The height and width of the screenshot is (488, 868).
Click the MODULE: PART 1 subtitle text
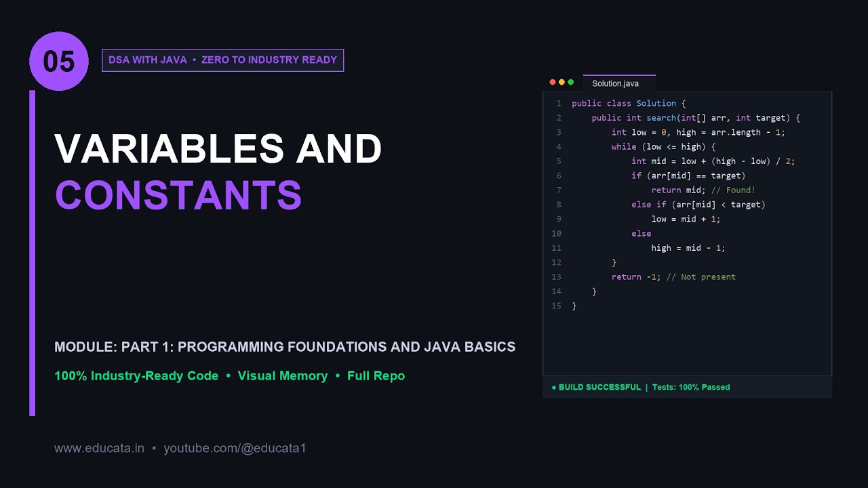coord(285,347)
